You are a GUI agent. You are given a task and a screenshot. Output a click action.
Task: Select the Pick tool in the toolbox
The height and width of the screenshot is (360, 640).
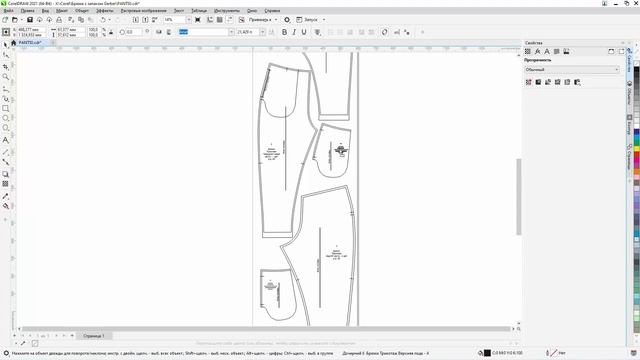[6, 45]
